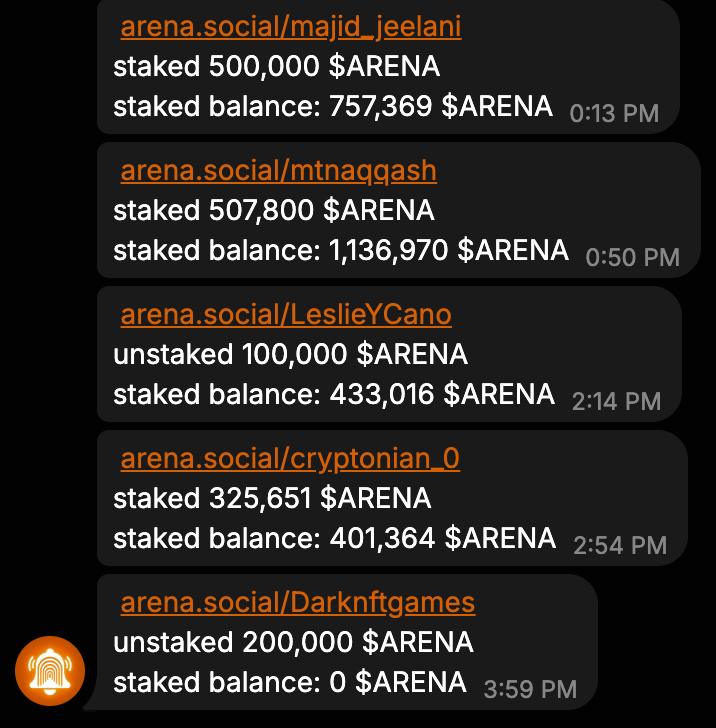716x728 pixels.
Task: Click the staked balance 0 $ARENA line
Action: [290, 683]
